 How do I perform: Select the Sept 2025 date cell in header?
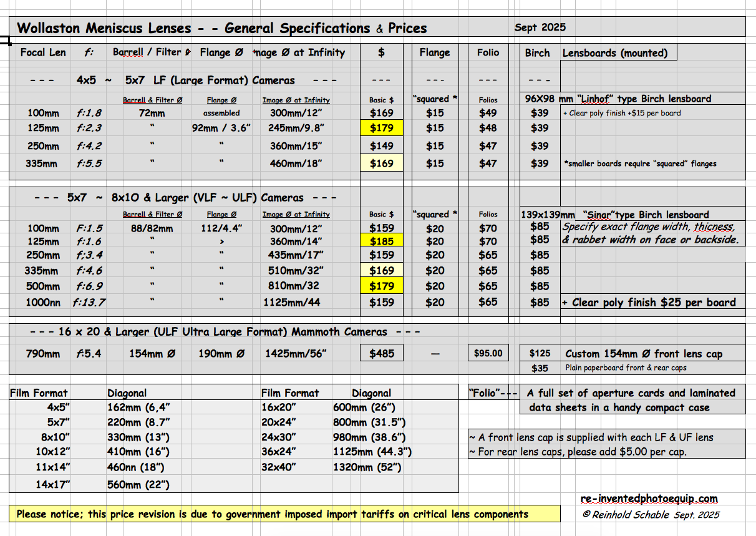pos(540,27)
